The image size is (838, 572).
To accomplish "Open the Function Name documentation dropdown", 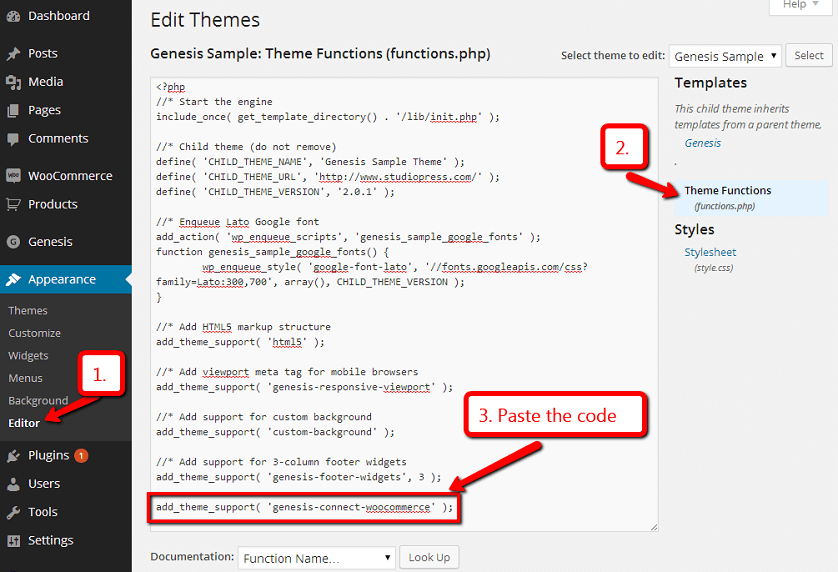I will [316, 558].
